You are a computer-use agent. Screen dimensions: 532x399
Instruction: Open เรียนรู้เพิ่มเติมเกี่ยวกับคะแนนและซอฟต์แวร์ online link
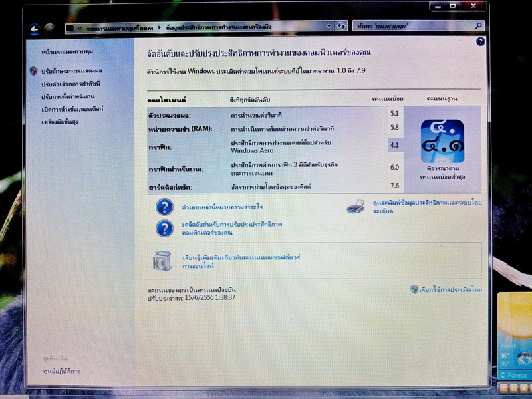tap(241, 261)
